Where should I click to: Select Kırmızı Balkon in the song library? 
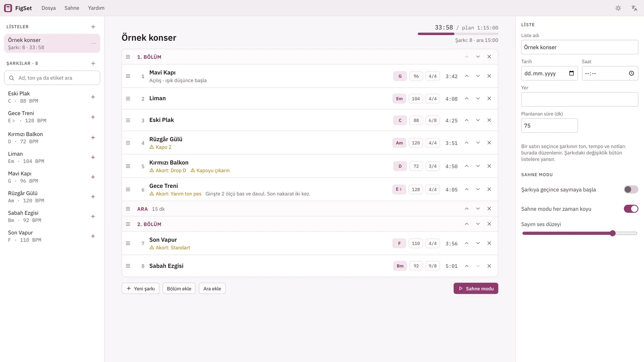click(x=47, y=138)
